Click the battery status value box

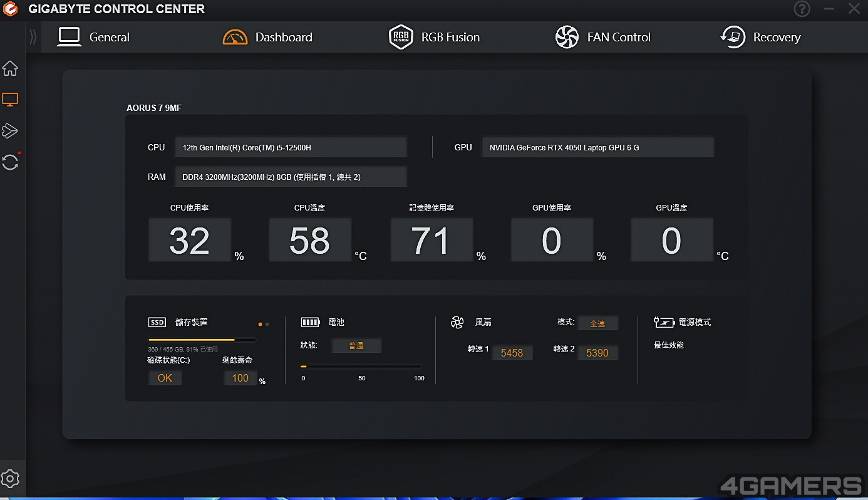pyautogui.click(x=356, y=345)
